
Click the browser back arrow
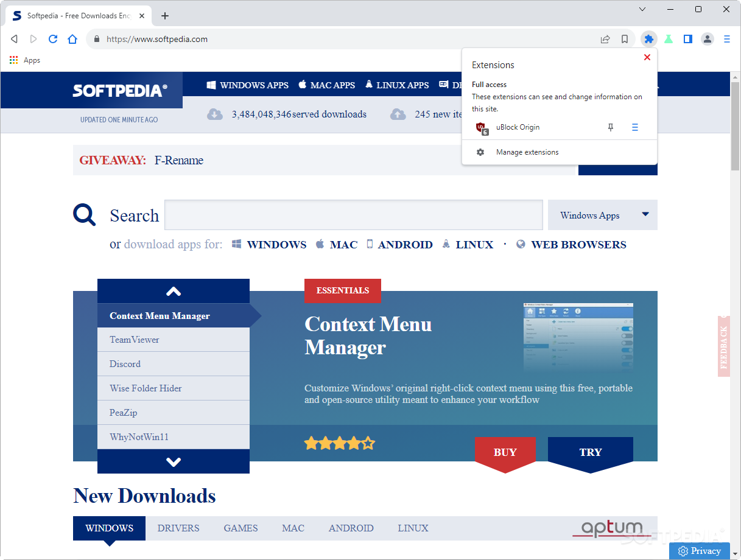click(x=14, y=39)
